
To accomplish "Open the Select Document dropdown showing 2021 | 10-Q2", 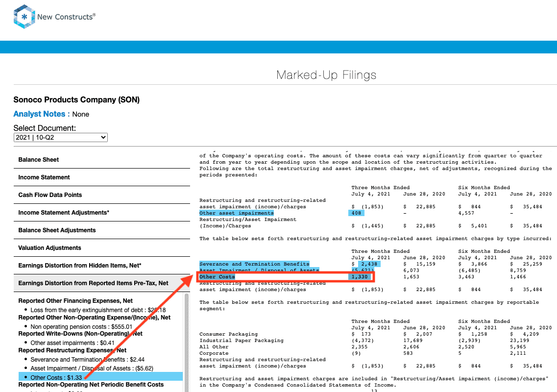I will click(60, 138).
